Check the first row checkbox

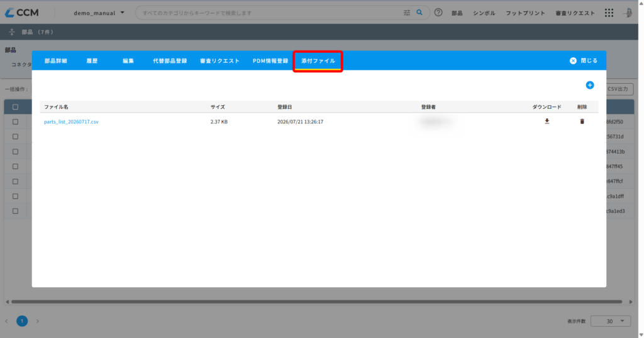(x=15, y=121)
